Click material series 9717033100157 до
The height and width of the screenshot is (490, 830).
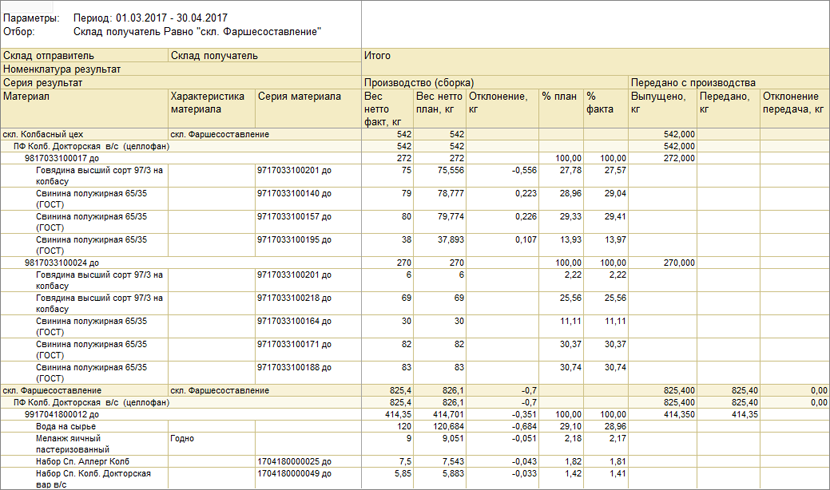(x=294, y=217)
